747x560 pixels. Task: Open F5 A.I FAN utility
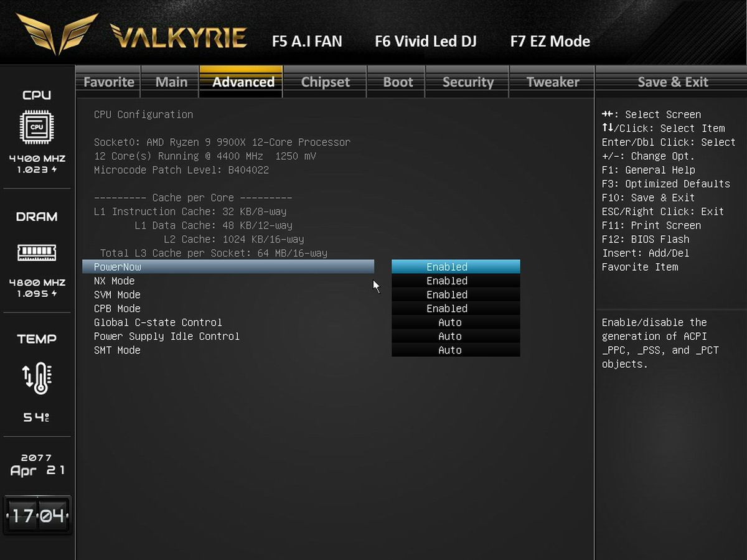point(307,42)
